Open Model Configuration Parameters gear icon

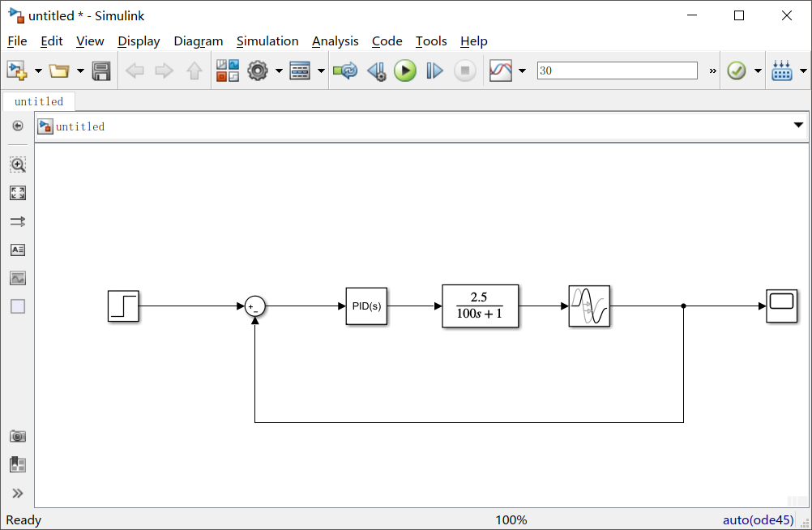[258, 71]
